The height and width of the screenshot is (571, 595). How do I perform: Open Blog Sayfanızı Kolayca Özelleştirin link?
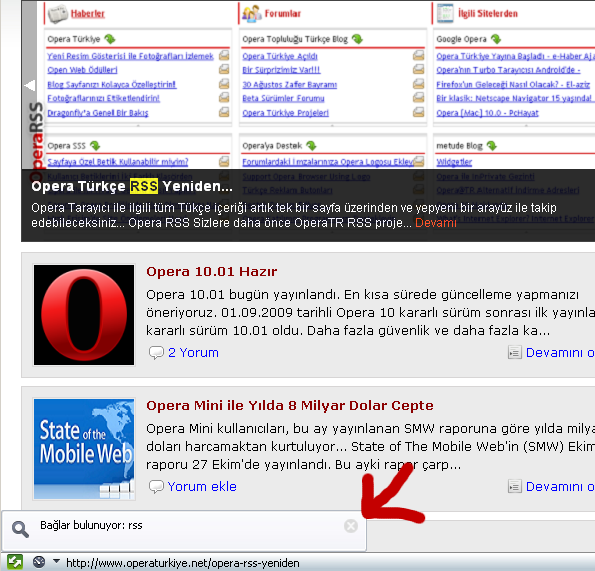click(x=112, y=84)
